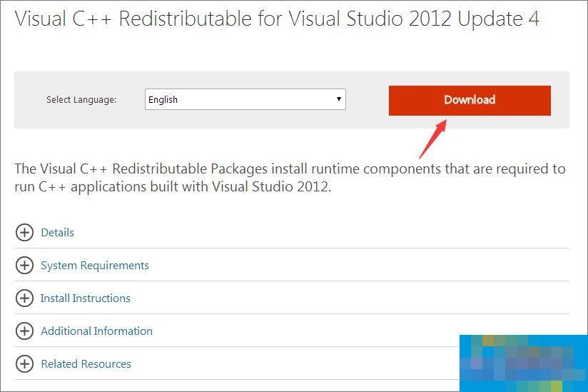Click the Select Language label
Image resolution: width=588 pixels, height=392 pixels.
point(81,100)
